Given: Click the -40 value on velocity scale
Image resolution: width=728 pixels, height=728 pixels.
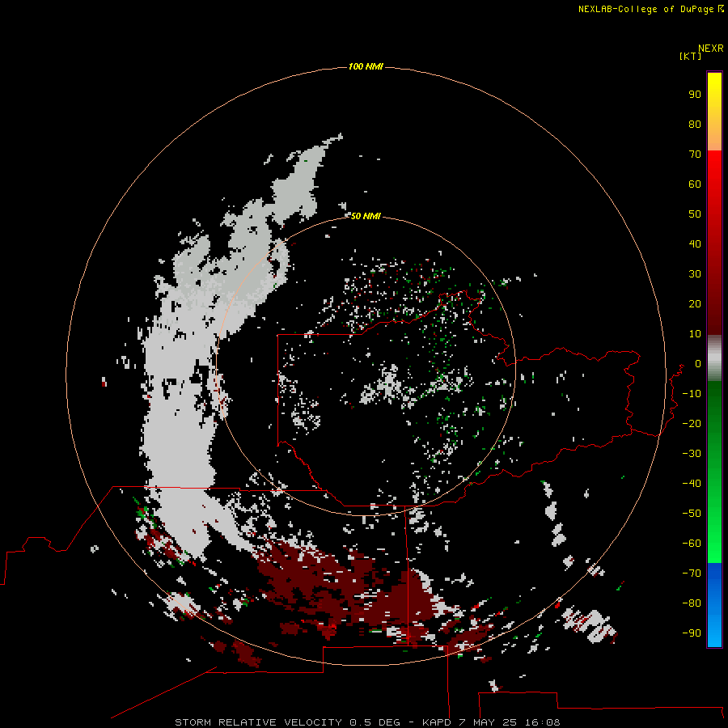Looking at the screenshot, I should [x=692, y=484].
